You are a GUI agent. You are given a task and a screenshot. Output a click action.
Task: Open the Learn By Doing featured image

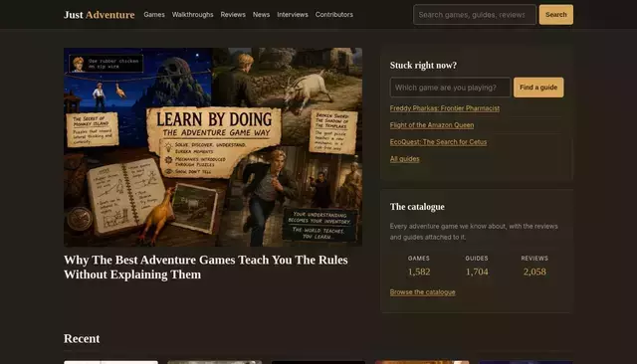coord(213,147)
